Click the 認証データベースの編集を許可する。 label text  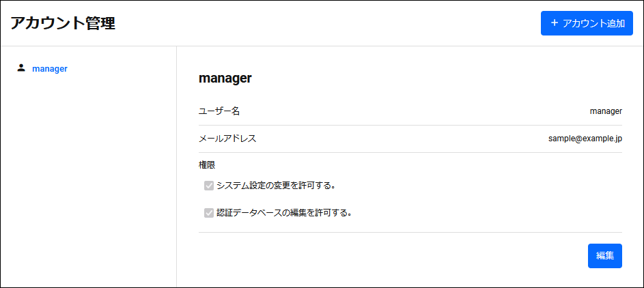click(284, 213)
